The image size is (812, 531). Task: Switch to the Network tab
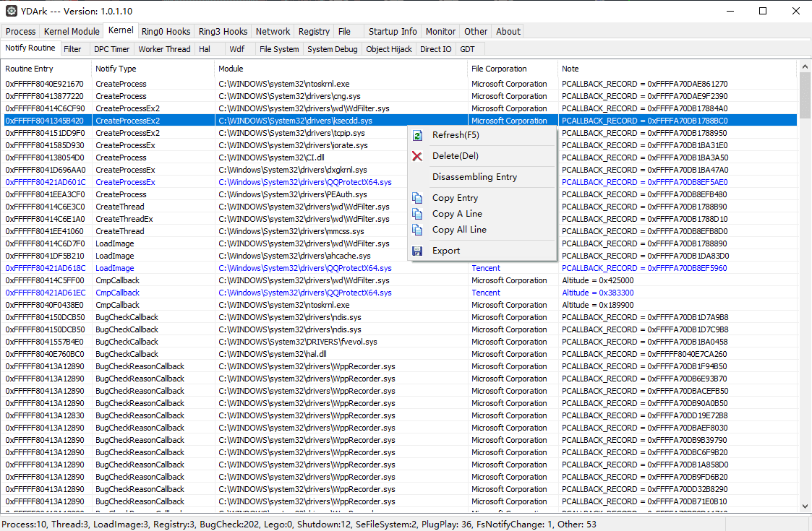tap(273, 32)
